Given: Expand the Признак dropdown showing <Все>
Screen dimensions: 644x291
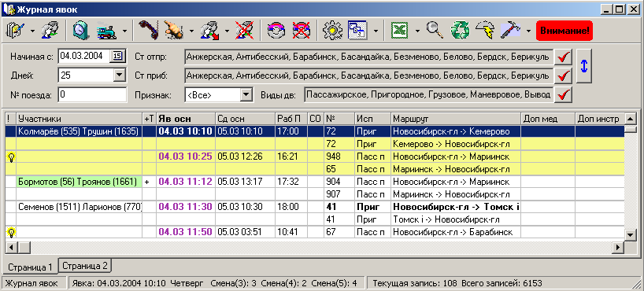Looking at the screenshot, I should (246, 95).
